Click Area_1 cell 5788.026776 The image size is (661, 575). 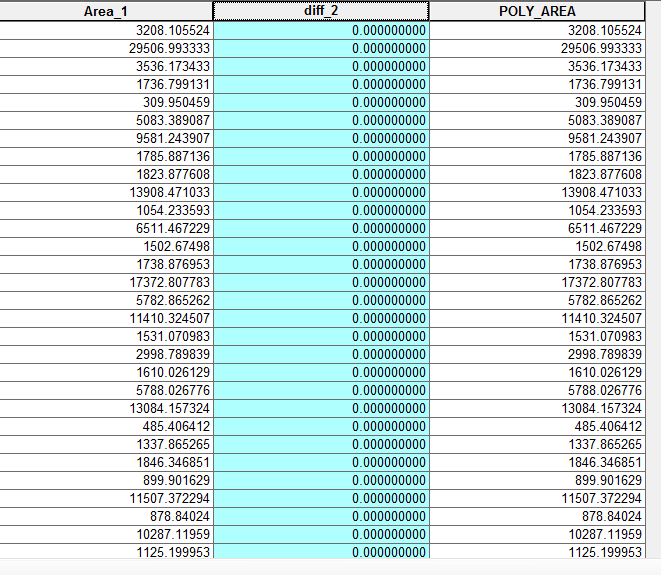point(106,391)
